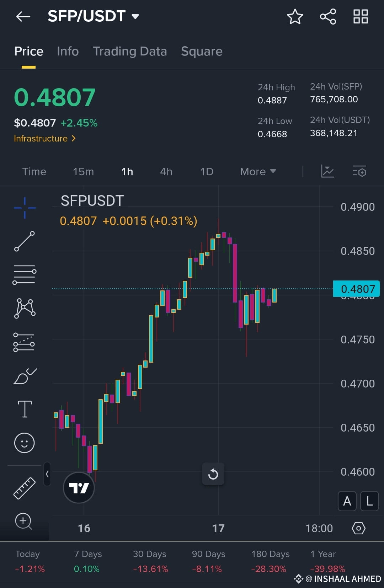Select the text annotation tool
The height and width of the screenshot is (588, 384).
24,409
